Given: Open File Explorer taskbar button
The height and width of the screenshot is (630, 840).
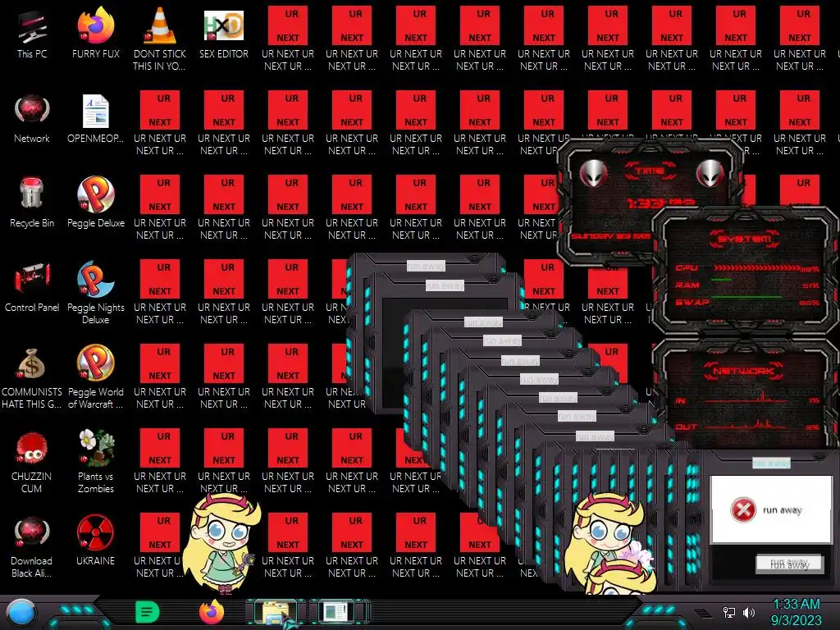Looking at the screenshot, I should click(x=275, y=612).
